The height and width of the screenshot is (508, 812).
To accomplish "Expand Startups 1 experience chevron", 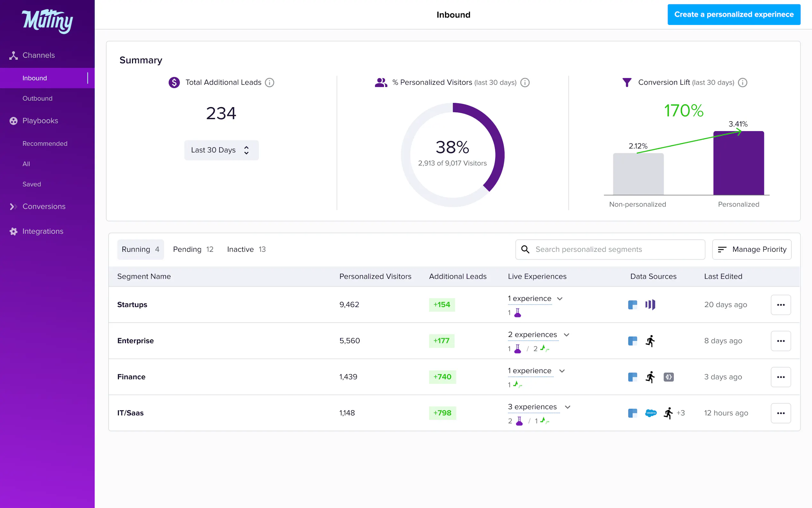I will pyautogui.click(x=559, y=299).
